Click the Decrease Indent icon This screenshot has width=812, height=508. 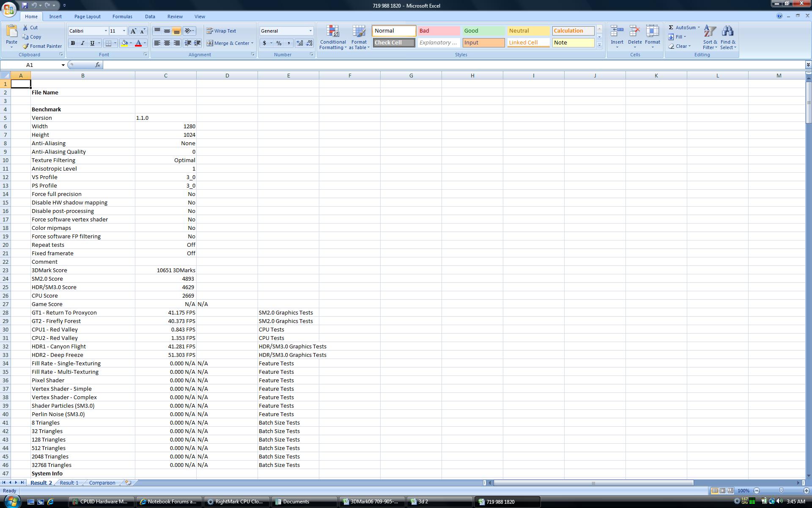188,43
